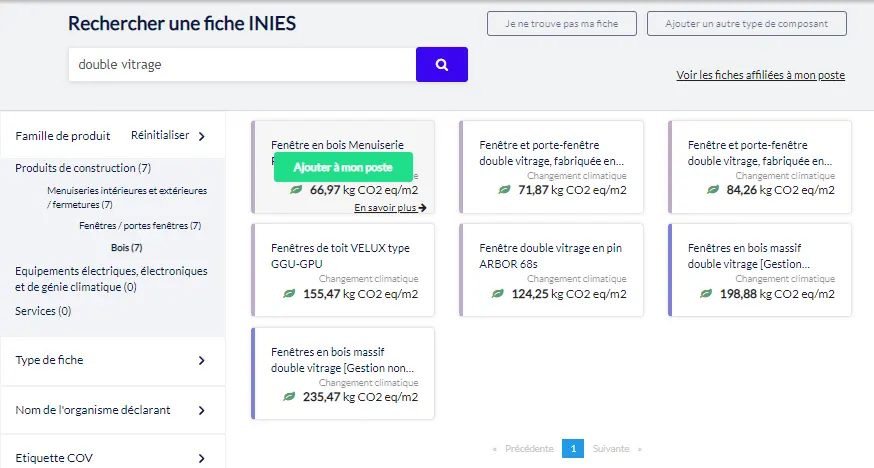Select Produits de construction (7) category

point(83,168)
